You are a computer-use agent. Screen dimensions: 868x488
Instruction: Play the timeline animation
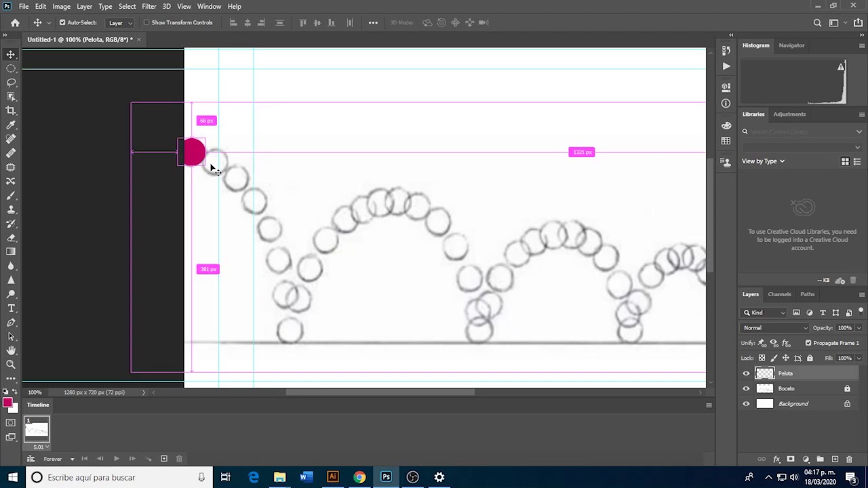[x=116, y=460]
